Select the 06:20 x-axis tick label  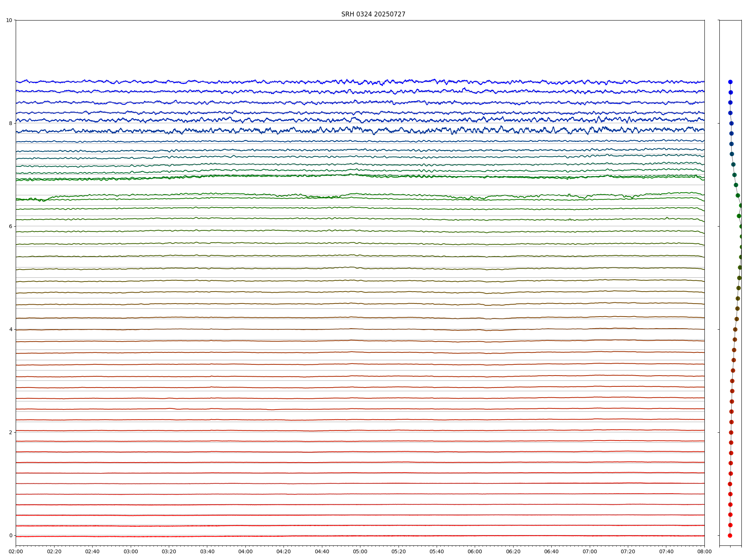[513, 551]
